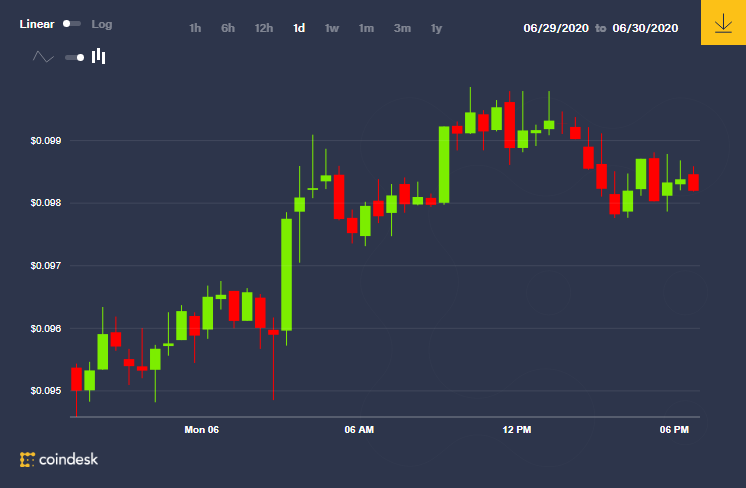Click the Mon 06 time axis label
This screenshot has height=488, width=746.
[x=202, y=430]
